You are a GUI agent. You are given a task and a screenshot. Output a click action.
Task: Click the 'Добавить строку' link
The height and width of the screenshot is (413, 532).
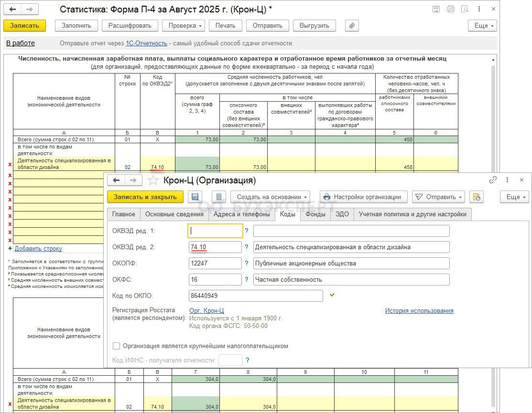tap(38, 249)
